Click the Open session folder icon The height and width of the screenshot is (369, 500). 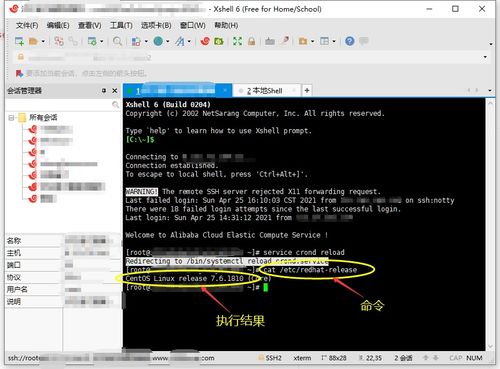(33, 41)
